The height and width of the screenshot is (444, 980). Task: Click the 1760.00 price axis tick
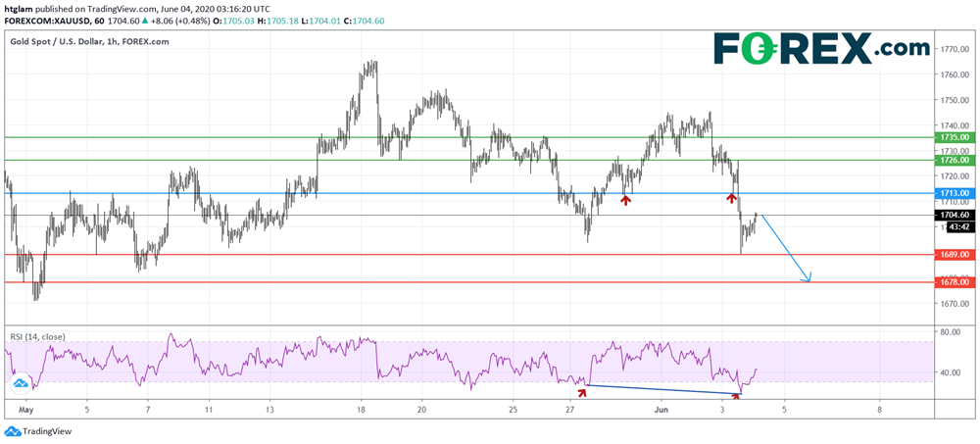(955, 75)
